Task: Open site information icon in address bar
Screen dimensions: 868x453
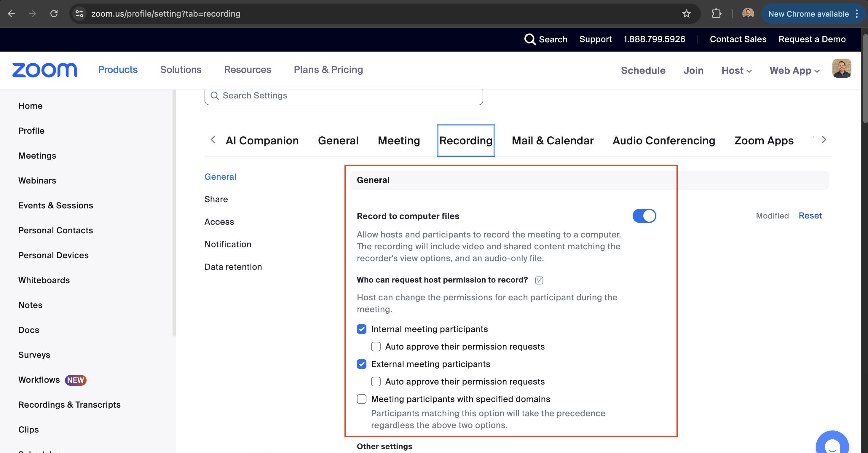Action: pos(79,14)
